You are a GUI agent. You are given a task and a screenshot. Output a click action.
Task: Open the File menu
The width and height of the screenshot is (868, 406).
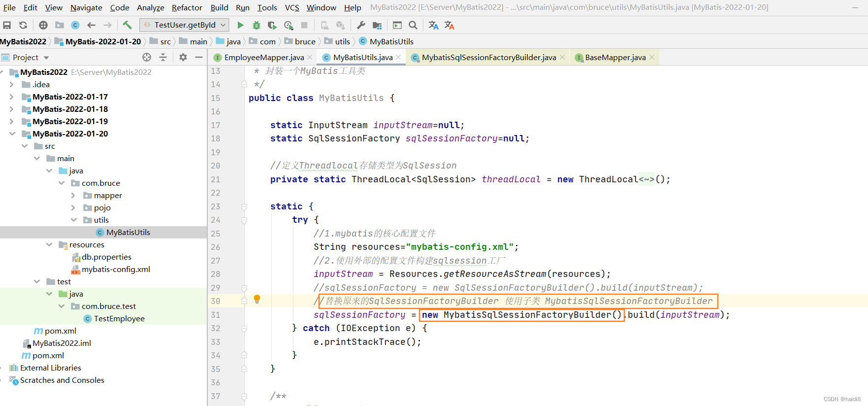(x=9, y=7)
